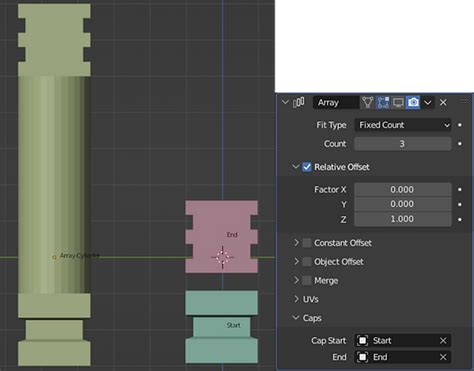
Task: Toggle Array modifier in edit mode
Action: [383, 102]
